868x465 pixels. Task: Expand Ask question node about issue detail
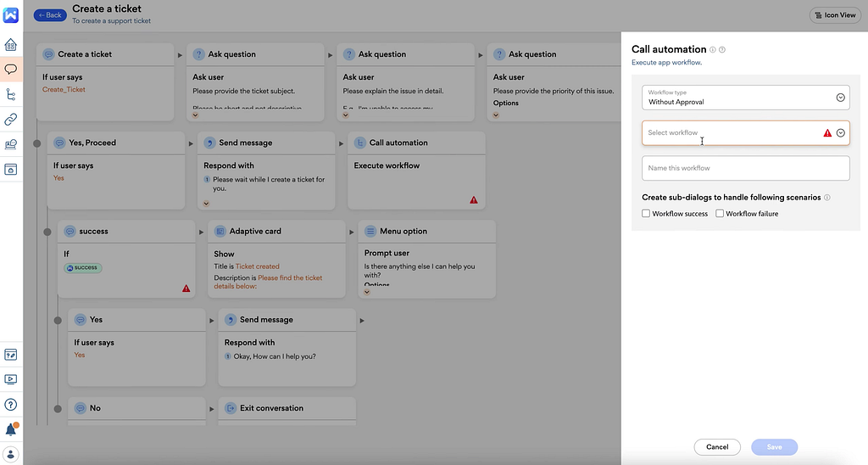click(x=346, y=115)
